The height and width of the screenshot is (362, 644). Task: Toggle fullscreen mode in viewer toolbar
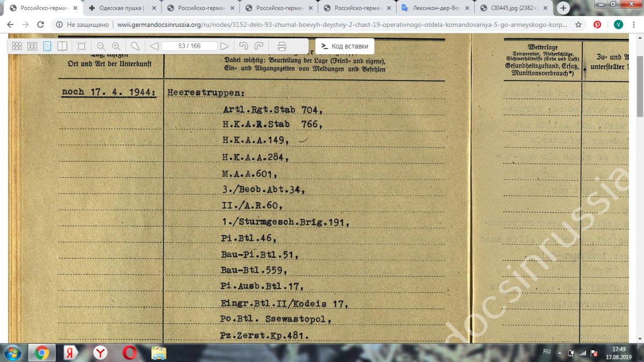[x=82, y=46]
